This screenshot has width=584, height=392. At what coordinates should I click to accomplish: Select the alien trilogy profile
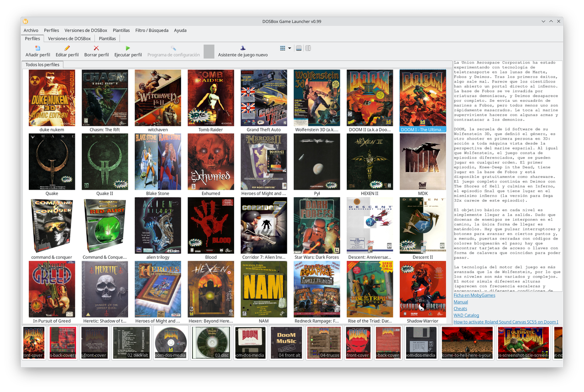coord(158,225)
